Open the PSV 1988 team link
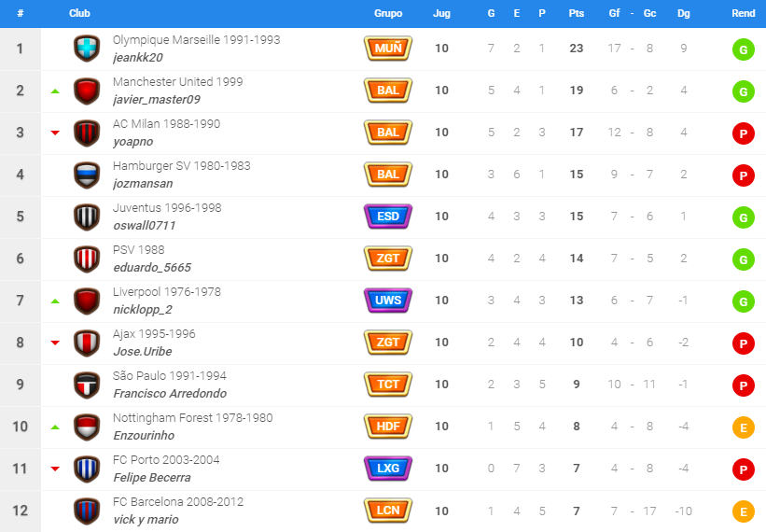Image resolution: width=766 pixels, height=532 pixels. tap(139, 249)
